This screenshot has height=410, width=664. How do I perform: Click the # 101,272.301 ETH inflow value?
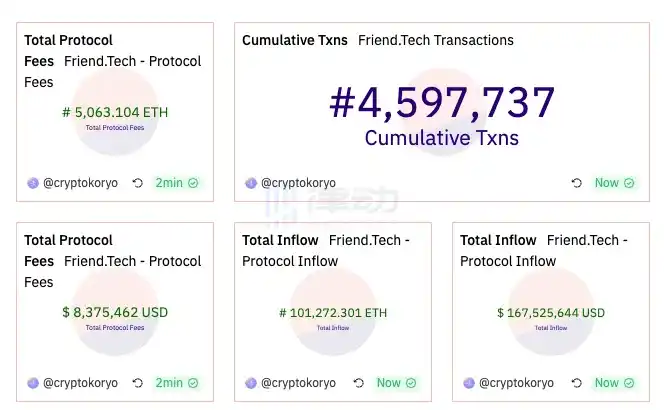pos(333,312)
